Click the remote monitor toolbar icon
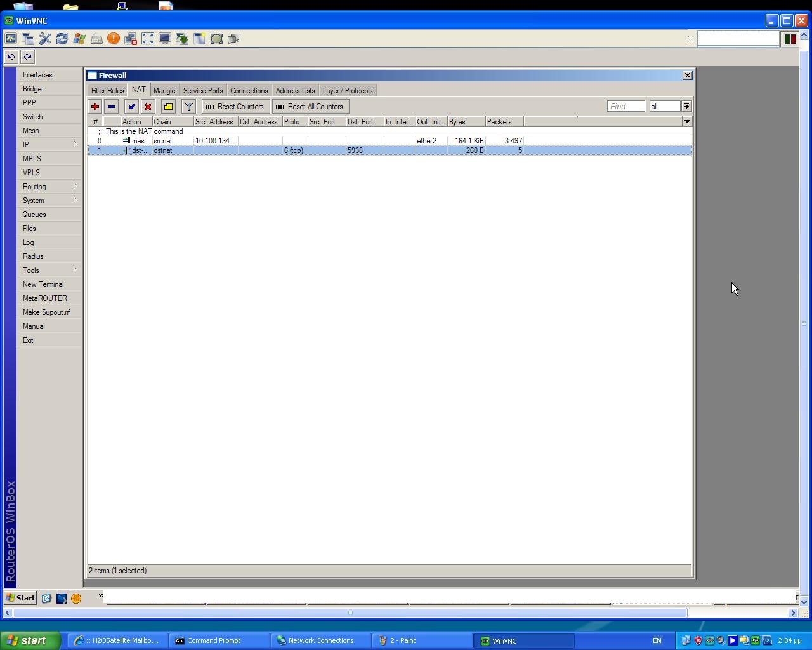 165,39
